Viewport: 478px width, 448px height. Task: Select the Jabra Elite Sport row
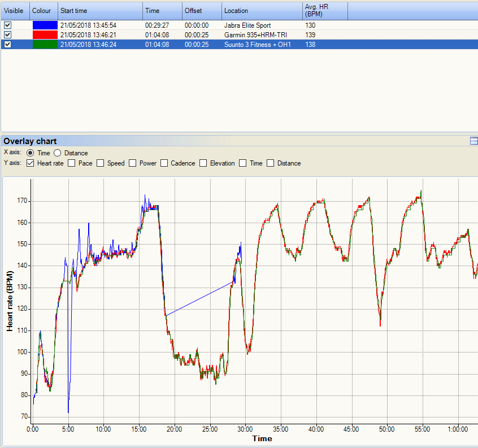pos(247,25)
